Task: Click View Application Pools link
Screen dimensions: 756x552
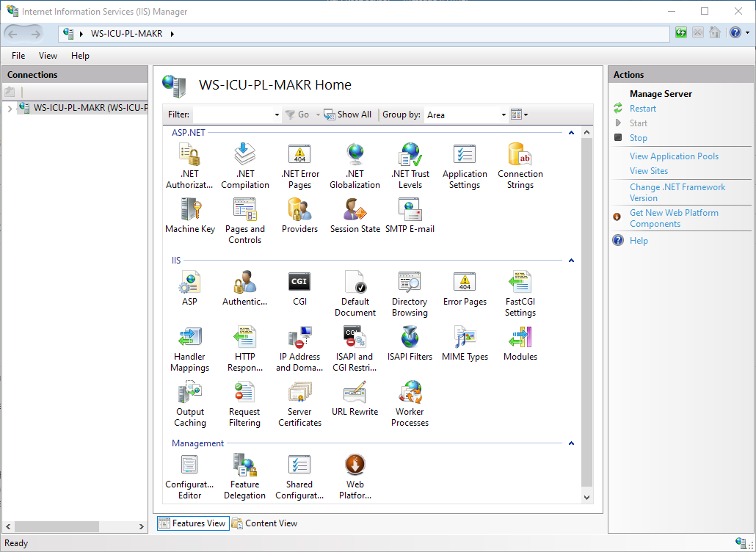Action: pos(674,156)
